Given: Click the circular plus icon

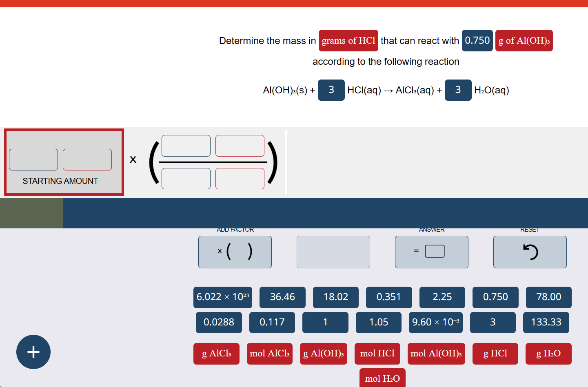Looking at the screenshot, I should pos(33,352).
